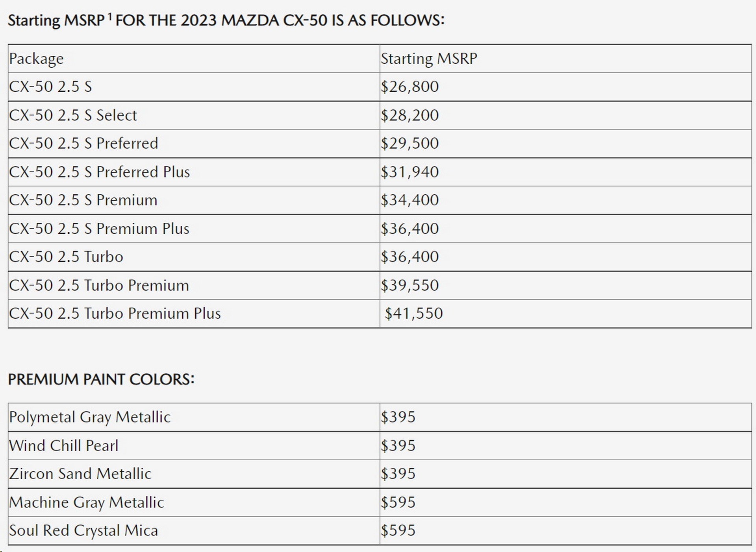Viewport: 756px width, 552px height.
Task: Click the $39,550 price cell
Action: 409,285
